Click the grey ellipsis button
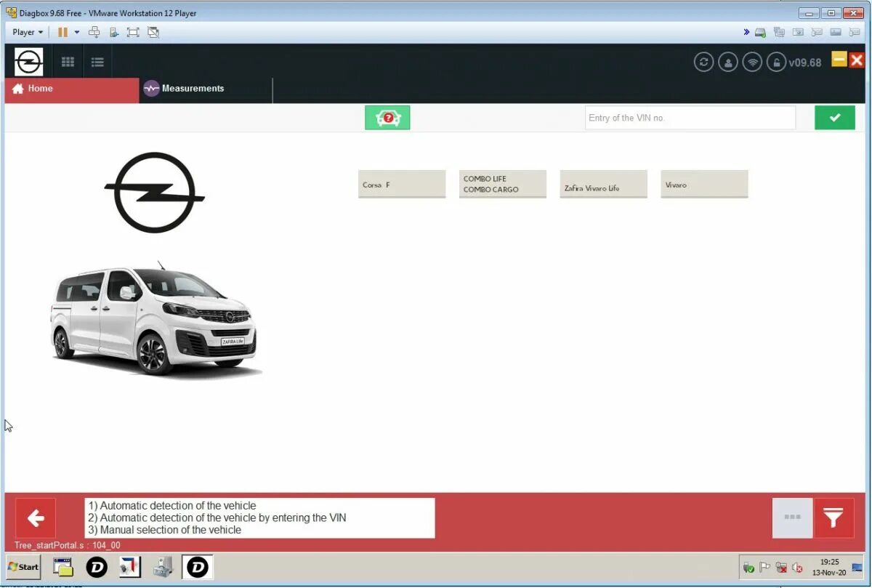This screenshot has height=588, width=872. 792,518
